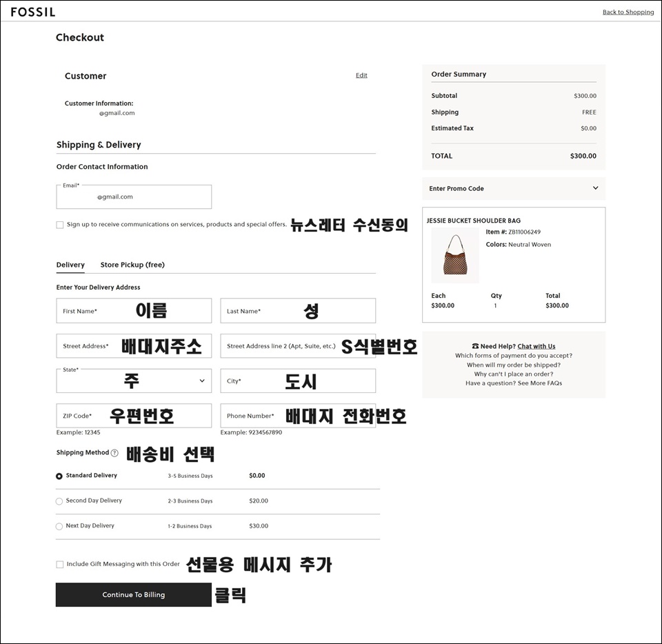Tick the newsletter sign-up checkbox

tap(60, 225)
